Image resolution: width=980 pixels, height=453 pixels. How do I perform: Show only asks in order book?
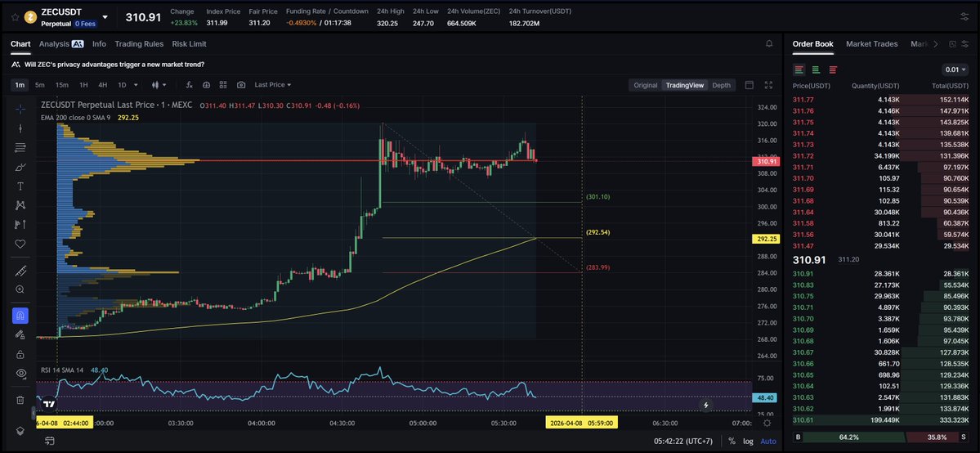tap(833, 70)
